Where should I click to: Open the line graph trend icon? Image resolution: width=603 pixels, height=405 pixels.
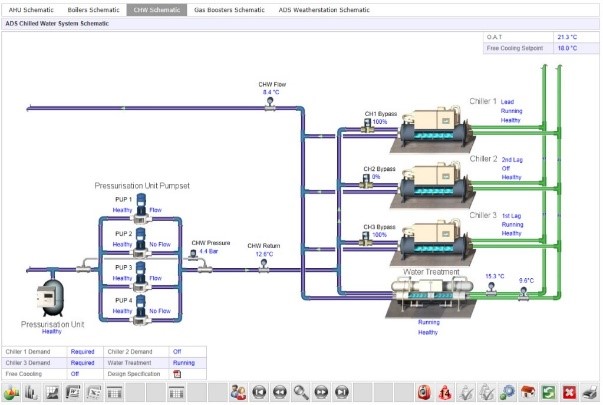52,392
